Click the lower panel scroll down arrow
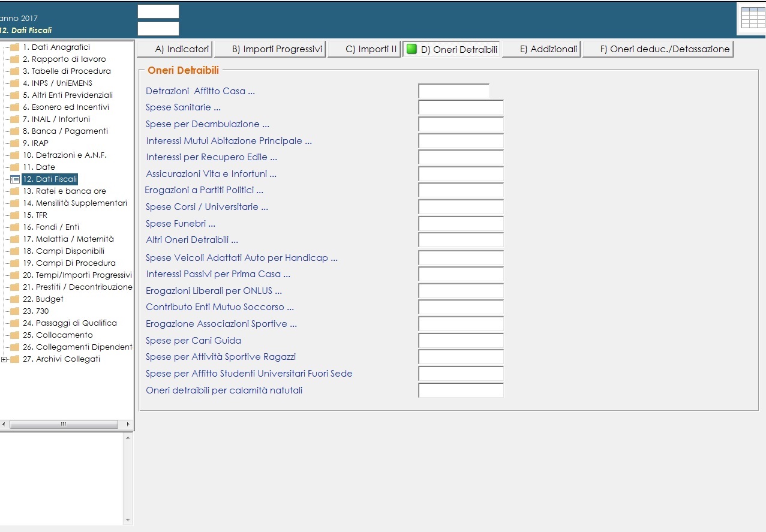The width and height of the screenshot is (766, 532). pos(127,520)
